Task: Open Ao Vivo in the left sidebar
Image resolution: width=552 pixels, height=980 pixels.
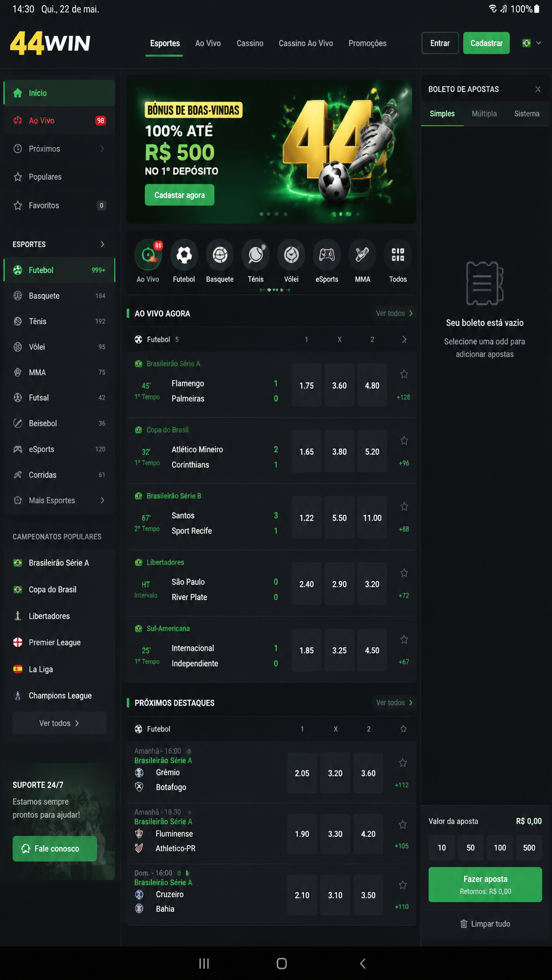Action: click(59, 121)
